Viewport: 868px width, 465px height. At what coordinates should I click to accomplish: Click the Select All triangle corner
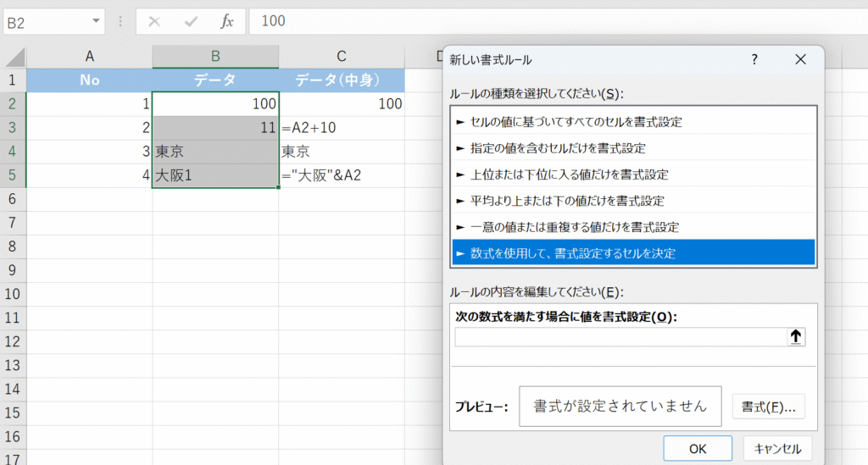click(14, 58)
